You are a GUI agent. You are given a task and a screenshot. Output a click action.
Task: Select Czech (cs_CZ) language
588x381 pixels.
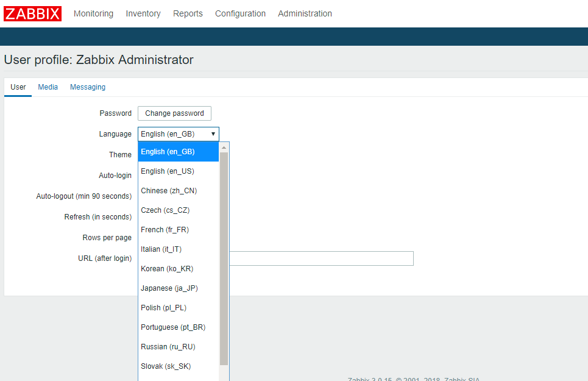click(x=179, y=210)
